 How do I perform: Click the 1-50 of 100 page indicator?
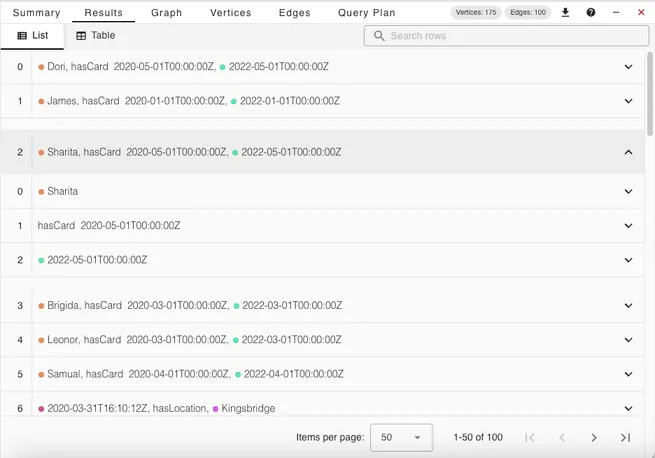point(478,438)
